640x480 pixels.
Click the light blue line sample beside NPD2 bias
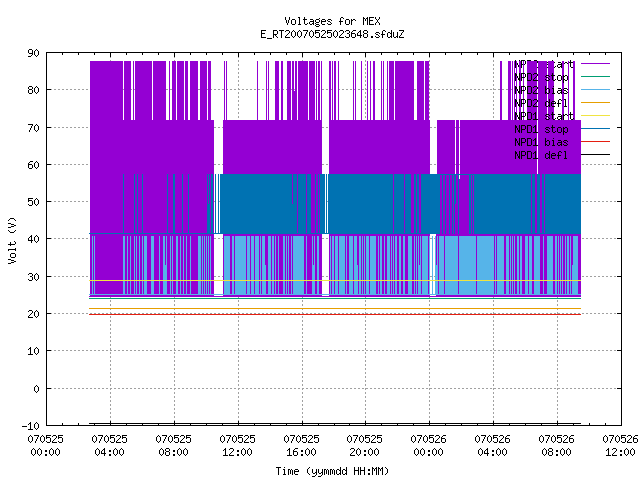coord(595,90)
